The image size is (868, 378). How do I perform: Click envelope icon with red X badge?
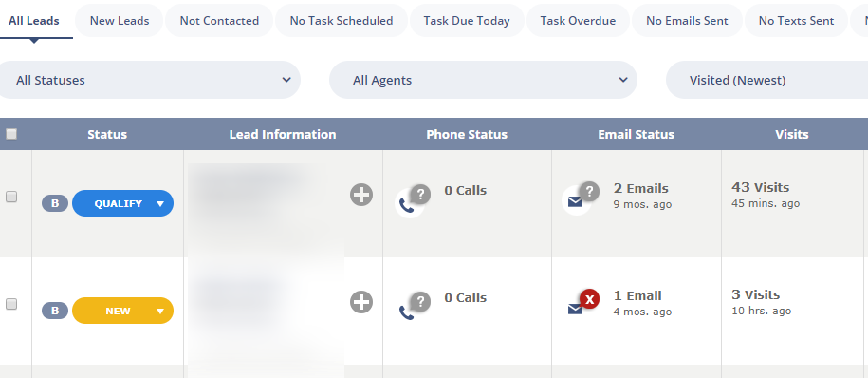tap(576, 309)
